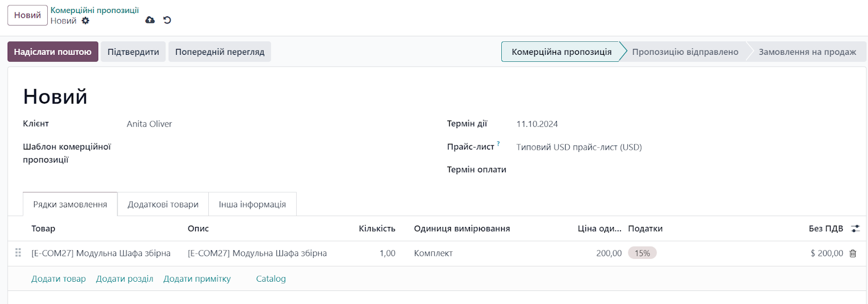The width and height of the screenshot is (868, 304).
Task: Open Попередній перегляд
Action: 220,52
